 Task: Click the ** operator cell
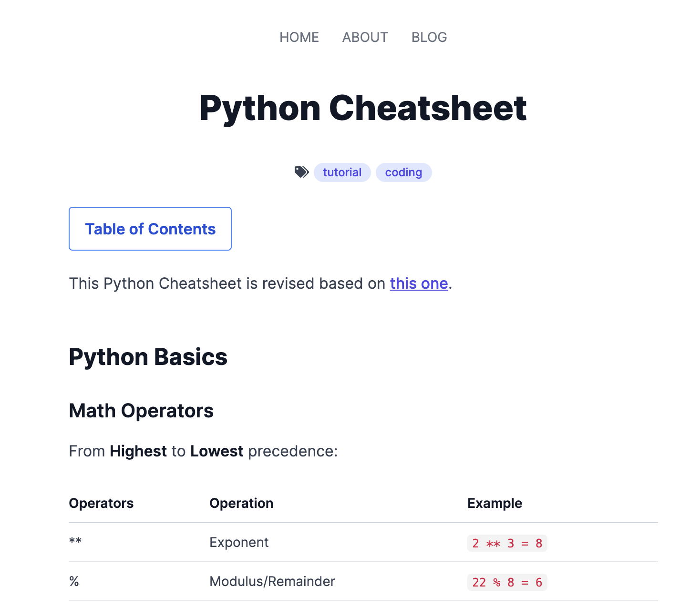pyautogui.click(x=75, y=542)
